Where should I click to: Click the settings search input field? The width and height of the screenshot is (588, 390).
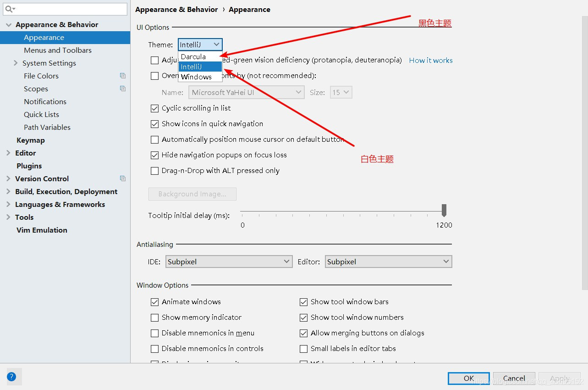tap(65, 9)
